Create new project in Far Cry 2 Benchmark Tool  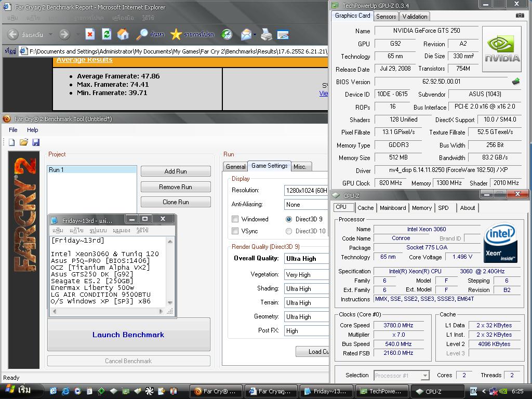pos(12,142)
